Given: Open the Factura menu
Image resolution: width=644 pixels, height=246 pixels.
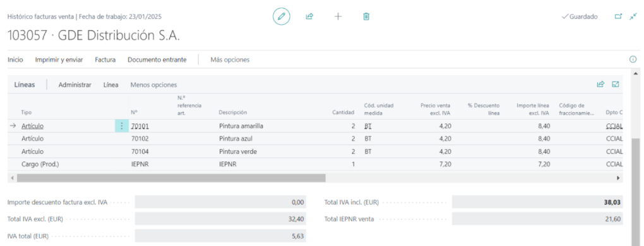Looking at the screenshot, I should pos(105,60).
